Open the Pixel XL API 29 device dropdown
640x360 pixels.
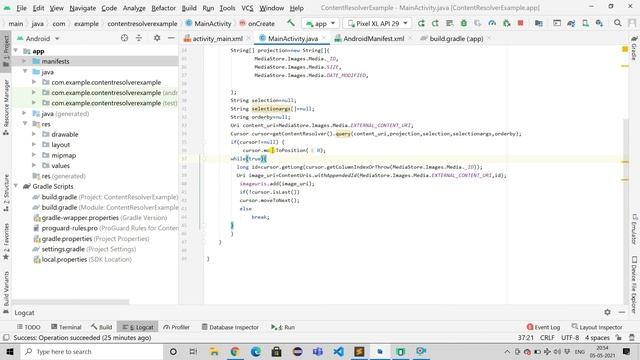[377, 24]
